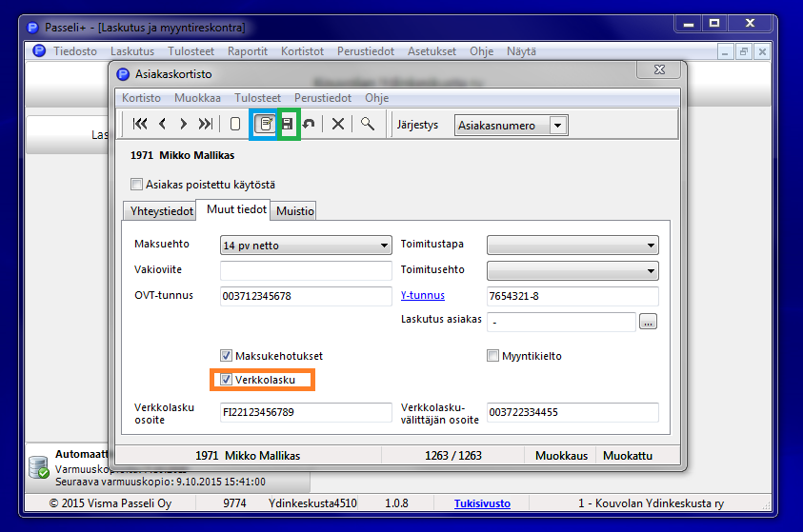Click the Muokkaus status bar cell

tap(561, 455)
